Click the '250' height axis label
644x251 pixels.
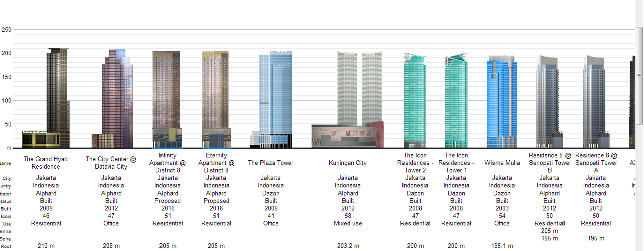[6, 30]
